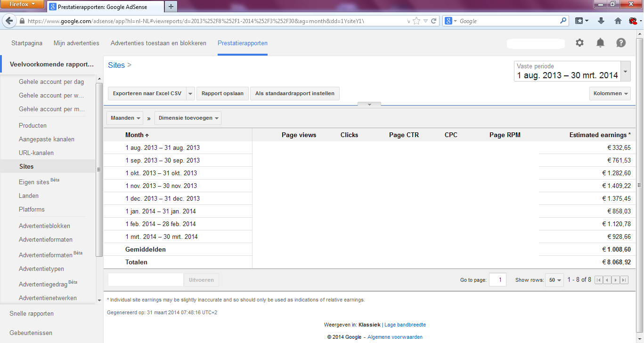Open Advertentienetwerken report
This screenshot has width=644, height=343.
pos(48,298)
